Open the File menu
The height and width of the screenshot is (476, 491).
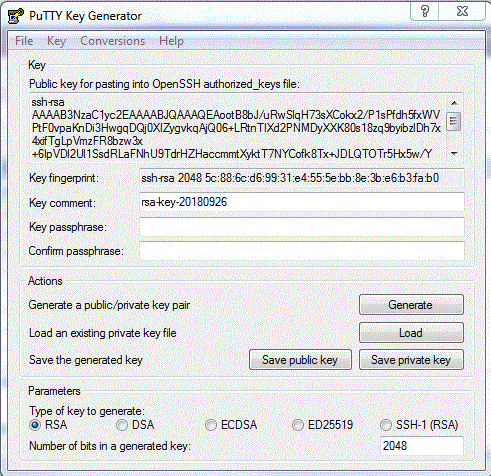24,41
